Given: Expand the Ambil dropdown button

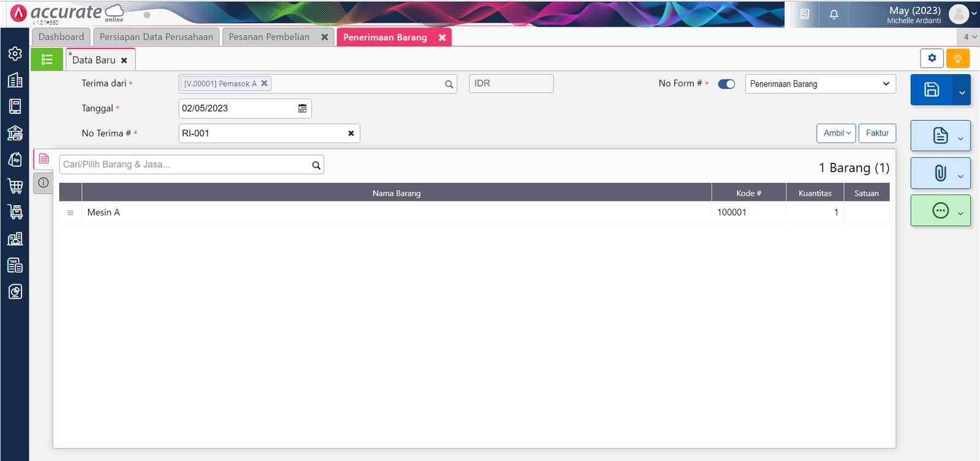Looking at the screenshot, I should click(836, 133).
